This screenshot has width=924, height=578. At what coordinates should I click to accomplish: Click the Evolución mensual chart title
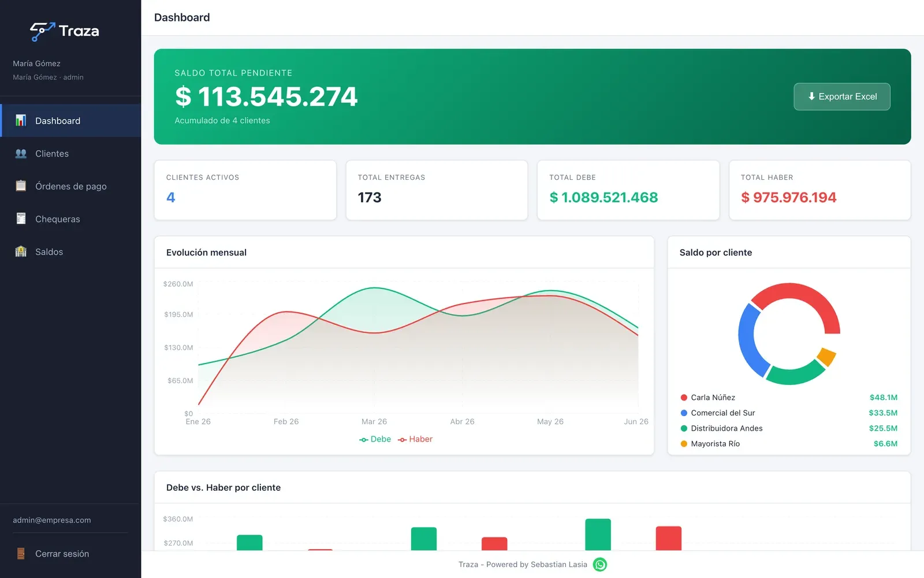point(206,253)
